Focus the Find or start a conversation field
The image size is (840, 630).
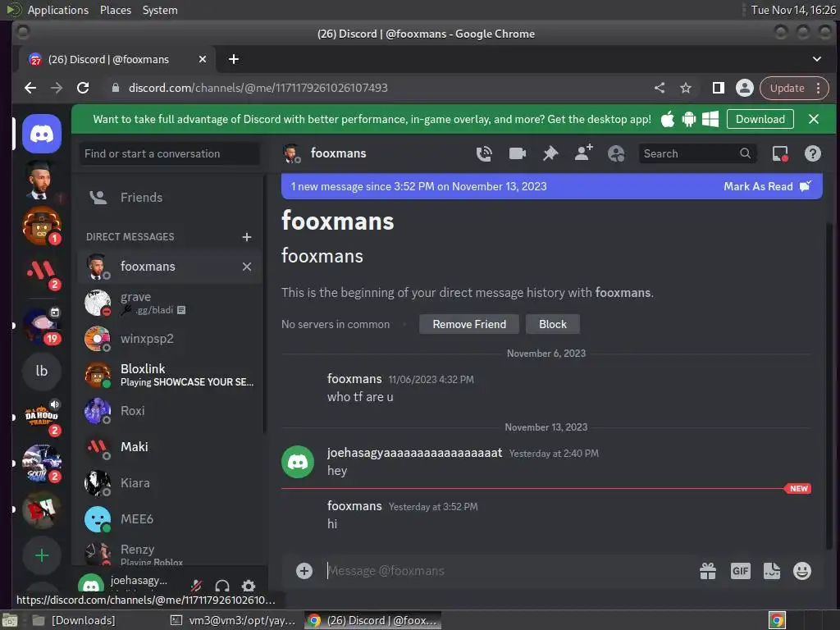point(169,153)
